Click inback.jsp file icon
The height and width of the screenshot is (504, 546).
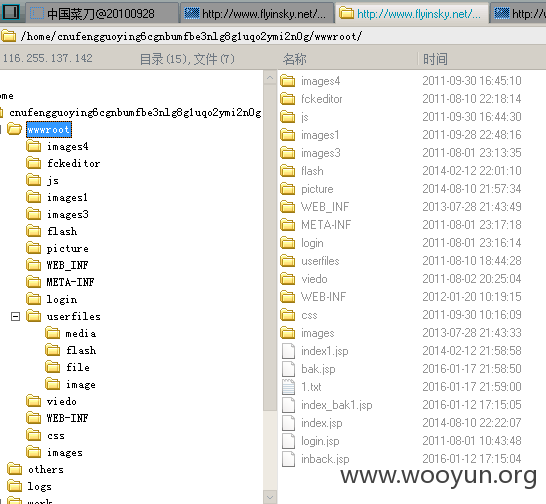(288, 459)
